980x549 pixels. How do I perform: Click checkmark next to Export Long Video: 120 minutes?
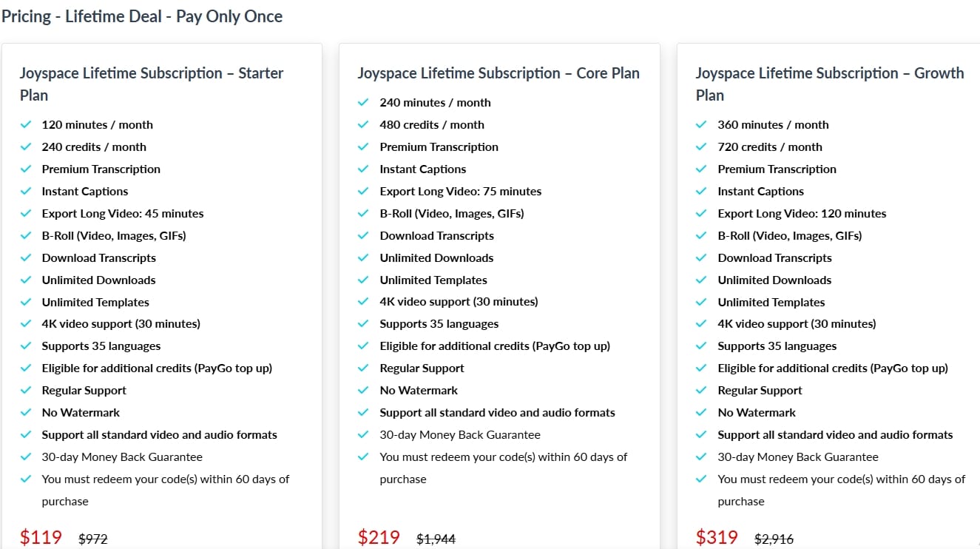[701, 214]
